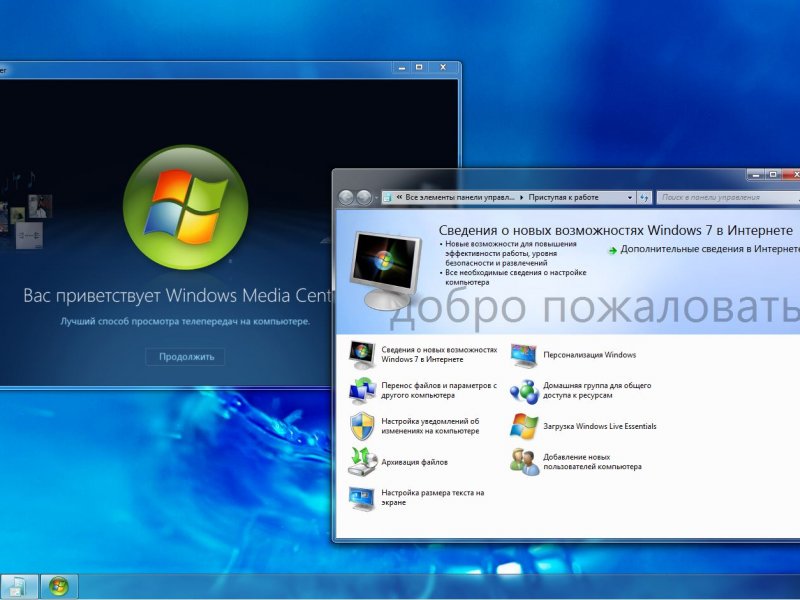Click the 'Приступая к работе' breadcrumb

tap(563, 197)
